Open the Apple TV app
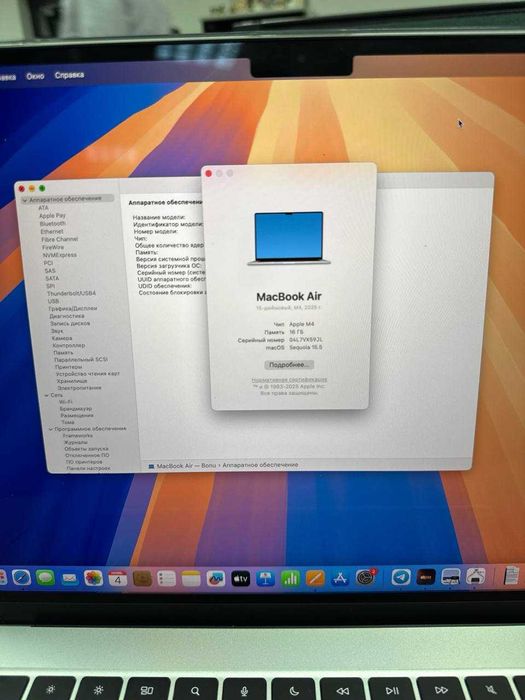Screen dimensions: 525x700 (x=241, y=579)
